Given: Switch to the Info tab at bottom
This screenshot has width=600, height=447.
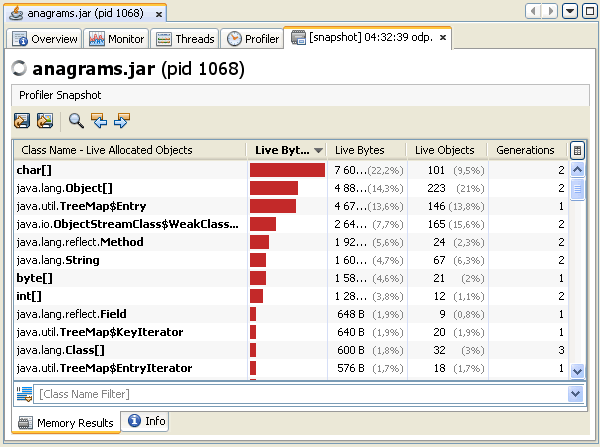Looking at the screenshot, I should pyautogui.click(x=145, y=422).
